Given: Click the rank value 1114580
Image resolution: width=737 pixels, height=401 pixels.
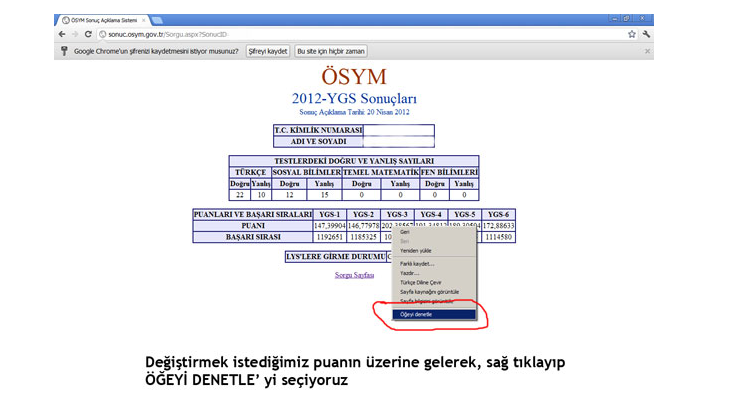Looking at the screenshot, I should point(498,237).
